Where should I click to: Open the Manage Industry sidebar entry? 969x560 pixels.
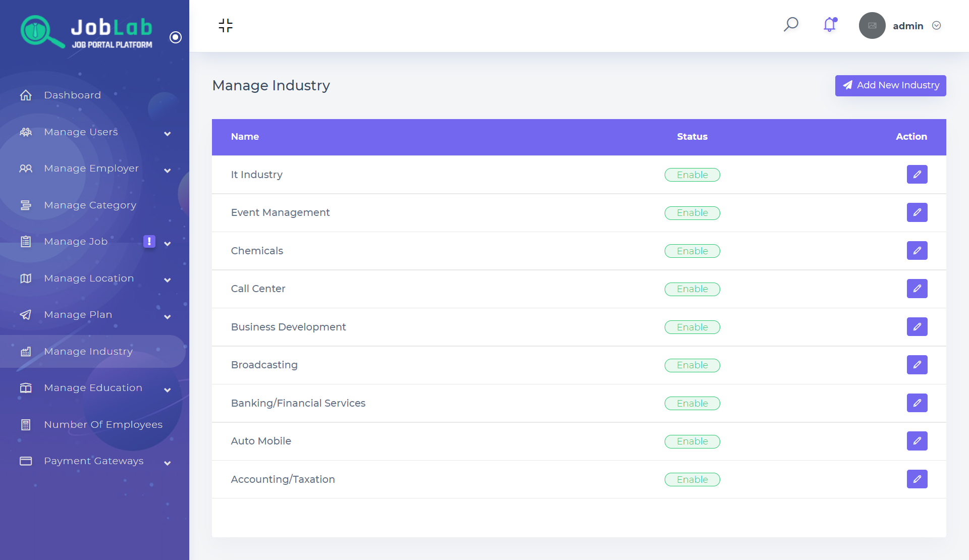pos(88,351)
